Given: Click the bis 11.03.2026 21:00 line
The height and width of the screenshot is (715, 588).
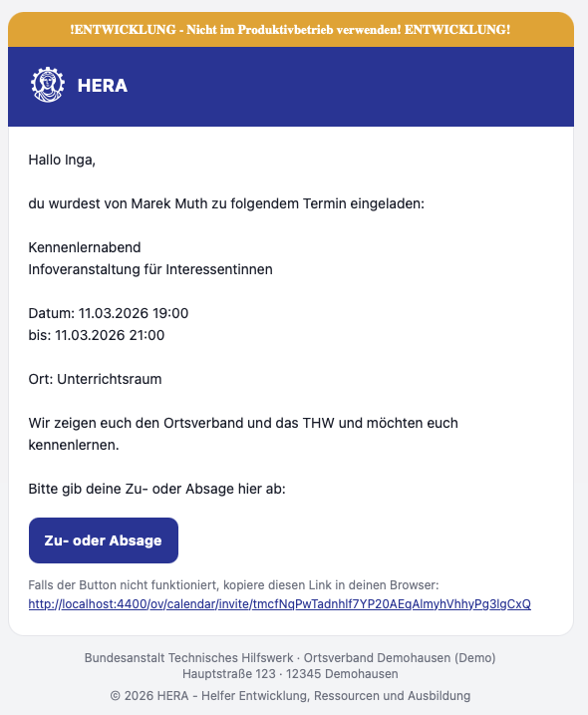Looking at the screenshot, I should pyautogui.click(x=97, y=335).
